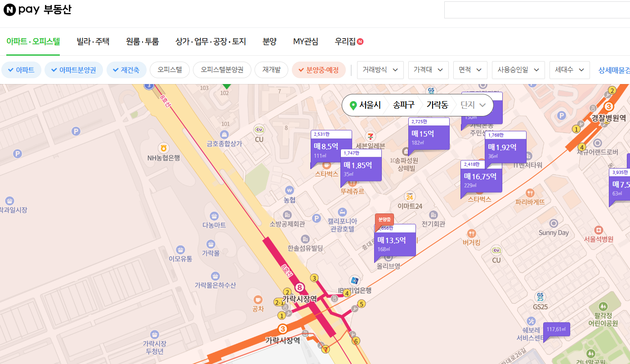The width and height of the screenshot is (630, 364).
Task: Click the 경찰병원역 line 3 station icon
Action: pyautogui.click(x=608, y=107)
